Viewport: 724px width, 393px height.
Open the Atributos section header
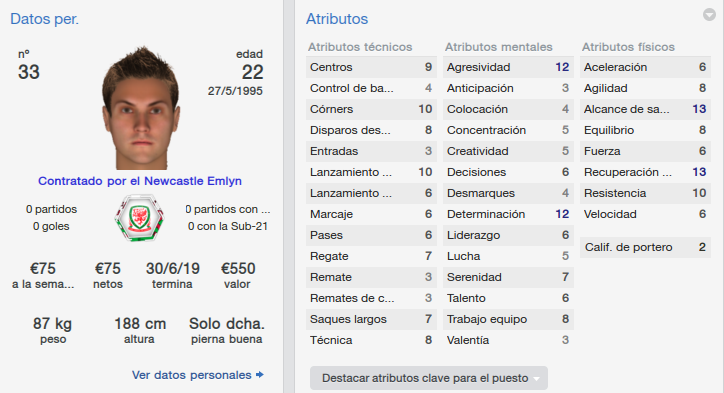coord(337,19)
